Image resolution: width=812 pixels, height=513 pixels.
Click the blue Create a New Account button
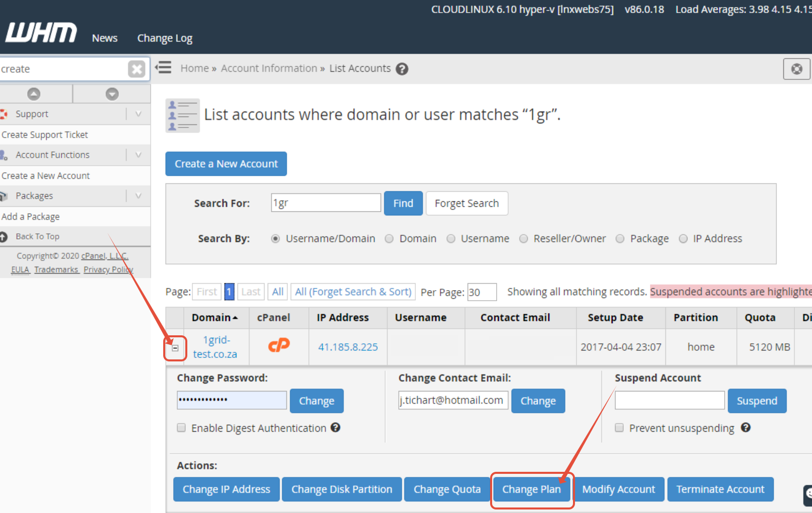(x=226, y=164)
